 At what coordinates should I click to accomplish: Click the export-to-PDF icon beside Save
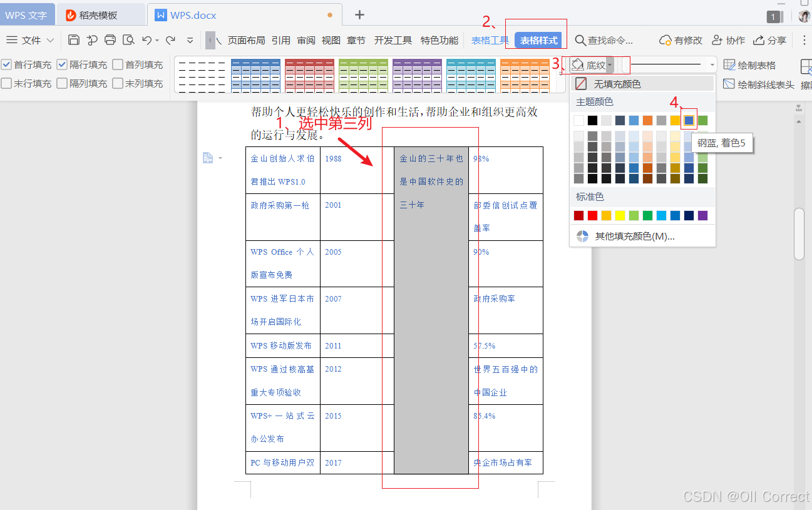click(x=92, y=40)
